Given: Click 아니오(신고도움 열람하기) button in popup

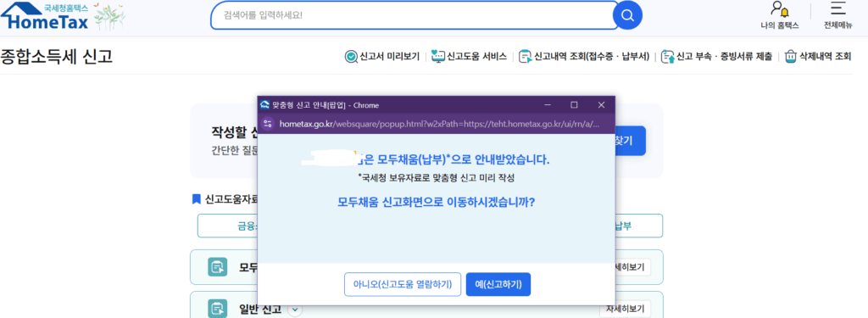Looking at the screenshot, I should click(403, 285).
